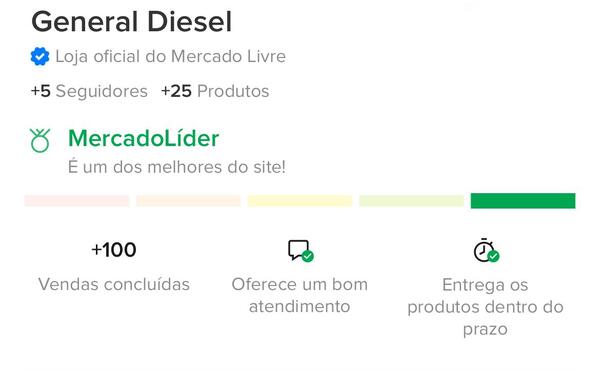Click Loja oficial do Mercado Livre text
The width and height of the screenshot is (600, 370).
(x=171, y=57)
